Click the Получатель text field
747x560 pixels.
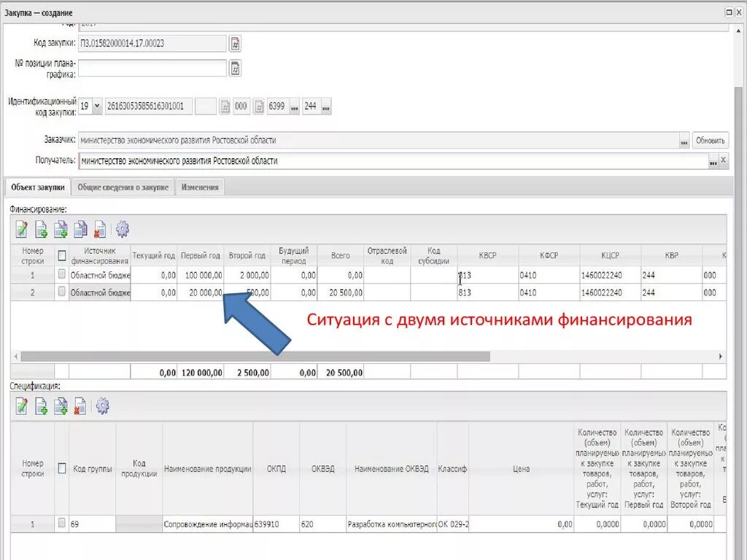393,161
